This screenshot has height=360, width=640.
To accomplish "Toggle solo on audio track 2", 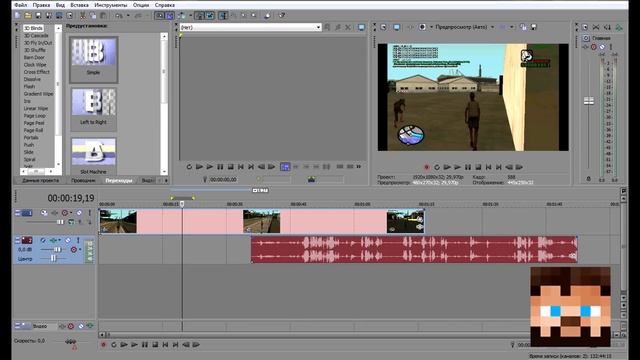I will click(78, 240).
